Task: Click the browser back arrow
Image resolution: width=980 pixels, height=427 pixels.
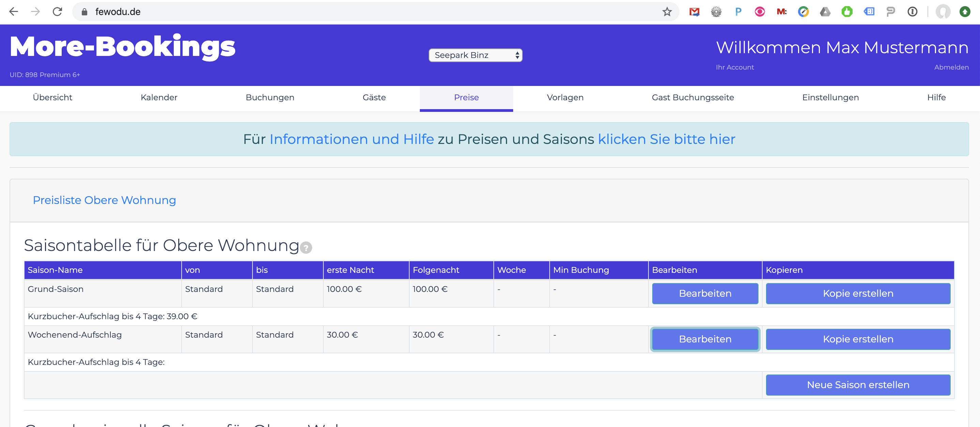Action: [14, 12]
